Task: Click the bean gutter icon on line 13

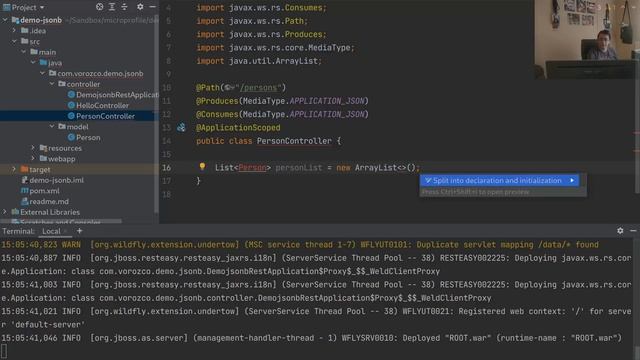Action: tap(181, 127)
